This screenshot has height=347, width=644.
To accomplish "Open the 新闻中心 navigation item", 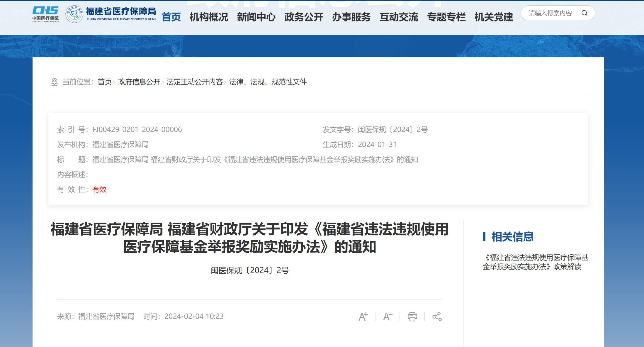I will click(x=256, y=17).
